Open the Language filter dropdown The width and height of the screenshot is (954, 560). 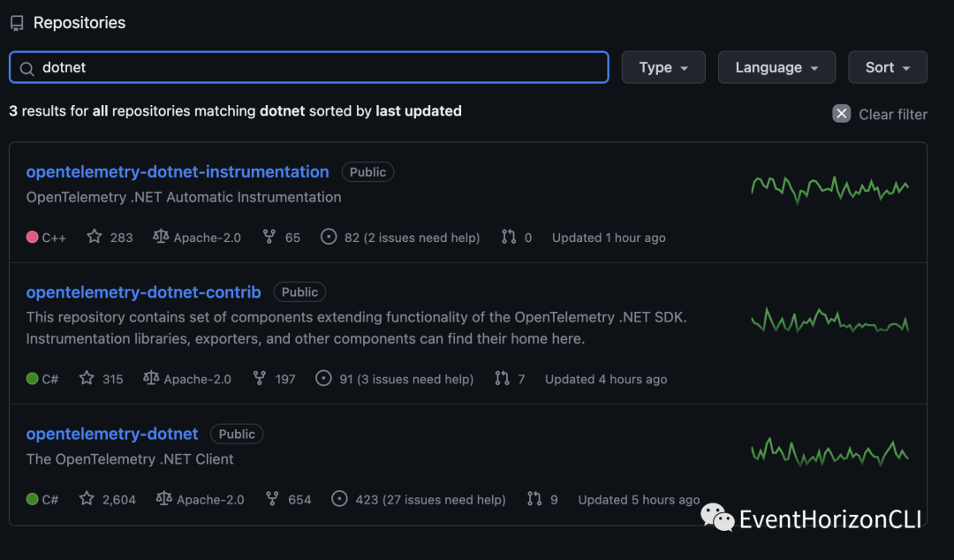pos(776,67)
